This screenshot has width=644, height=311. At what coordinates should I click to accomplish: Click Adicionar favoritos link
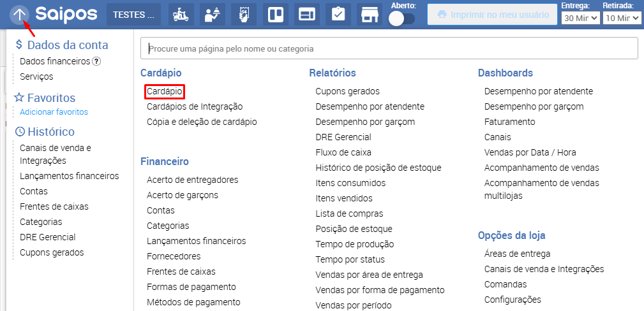tap(54, 112)
